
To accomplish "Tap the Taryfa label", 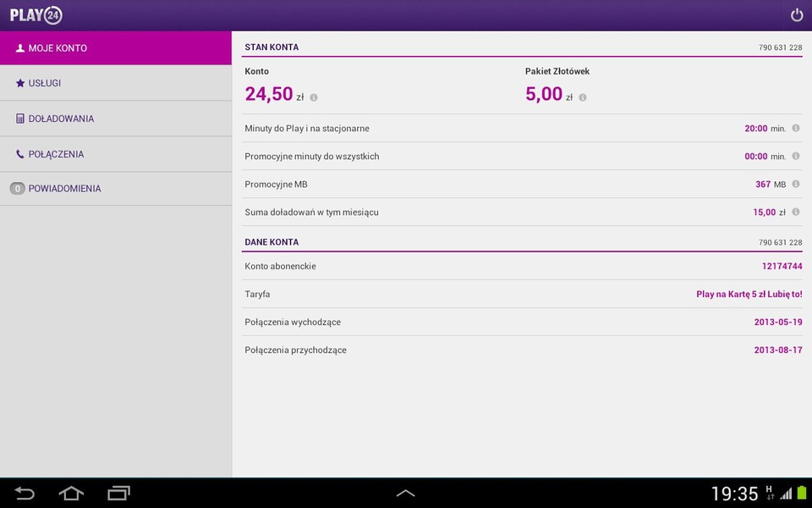I will (257, 295).
